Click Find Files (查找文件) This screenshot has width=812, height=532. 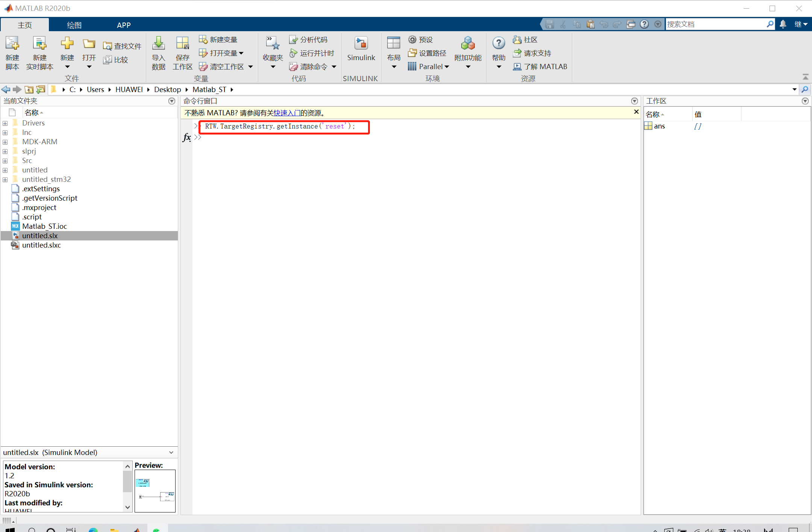(x=122, y=46)
